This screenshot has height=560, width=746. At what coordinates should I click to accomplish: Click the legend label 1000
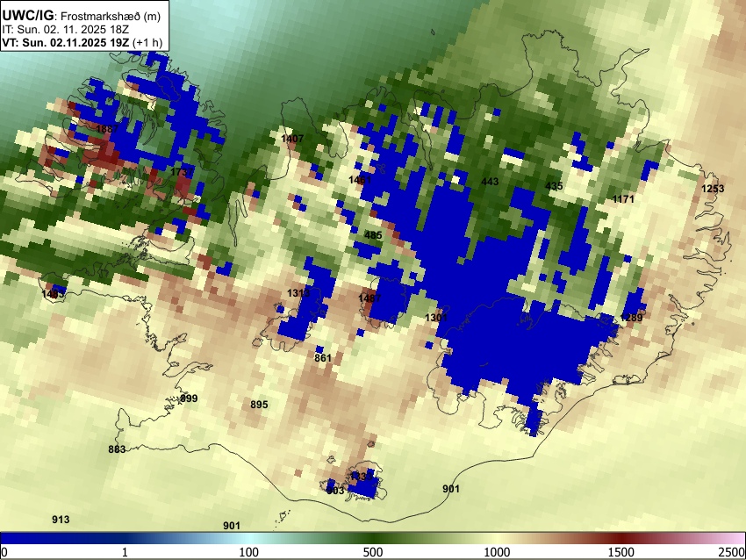[497, 552]
